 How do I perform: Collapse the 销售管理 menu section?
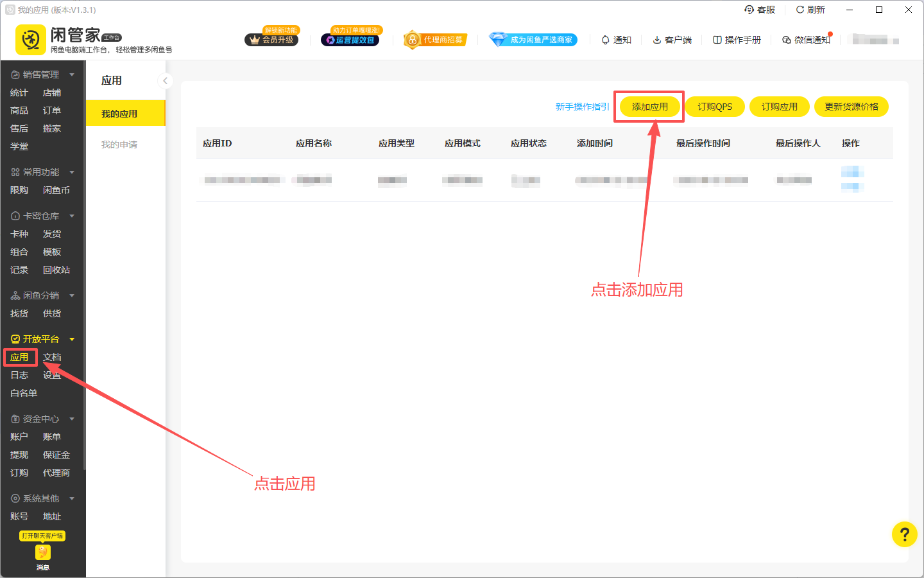point(72,74)
